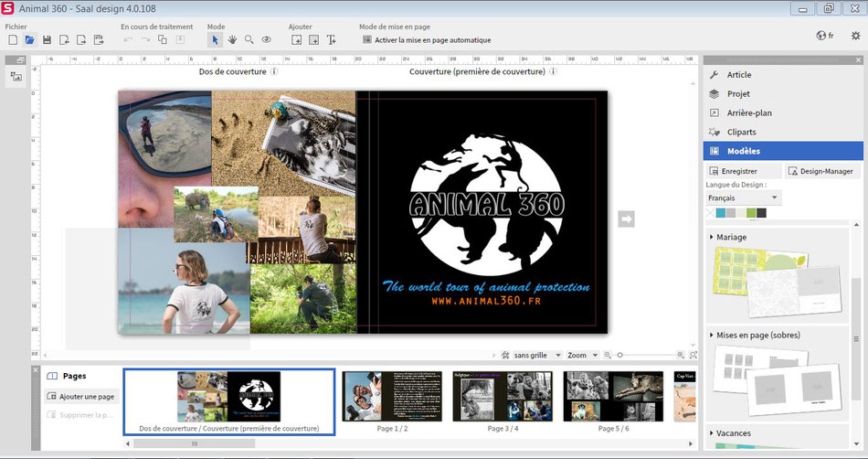Click the zoom slider handle
This screenshot has width=868, height=459.
tap(620, 356)
